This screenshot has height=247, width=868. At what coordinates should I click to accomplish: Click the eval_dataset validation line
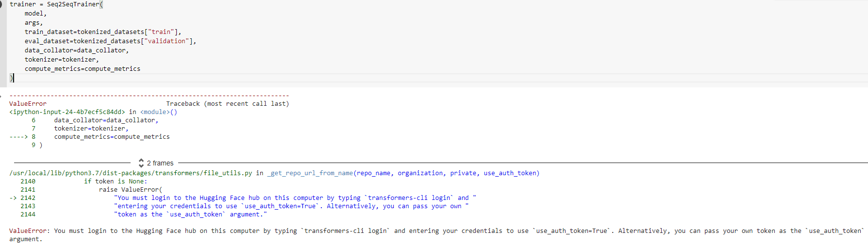(111, 41)
